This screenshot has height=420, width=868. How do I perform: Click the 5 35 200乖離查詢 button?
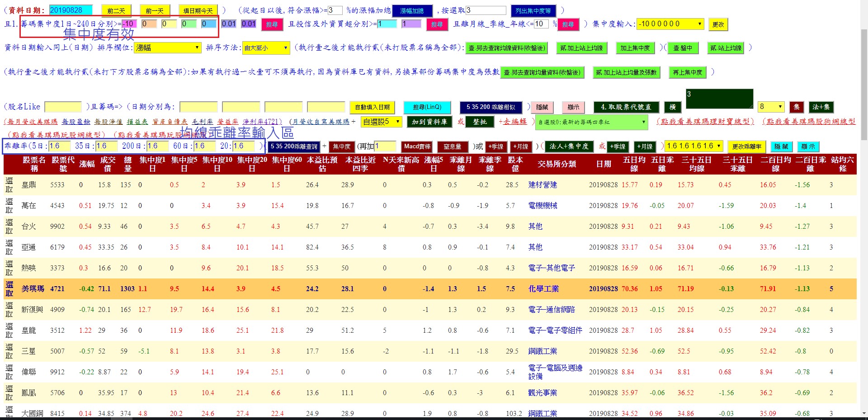pyautogui.click(x=294, y=146)
